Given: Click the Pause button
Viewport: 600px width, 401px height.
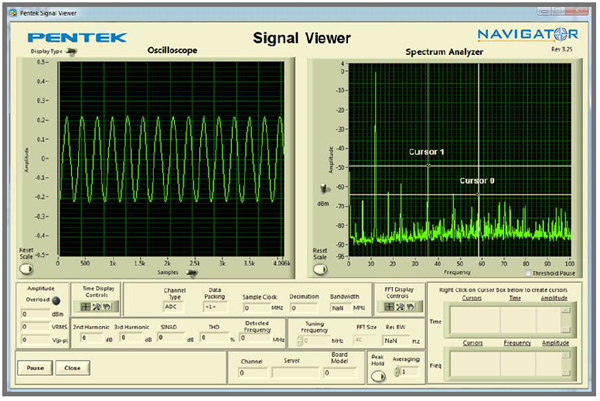Looking at the screenshot, I should coord(35,368).
